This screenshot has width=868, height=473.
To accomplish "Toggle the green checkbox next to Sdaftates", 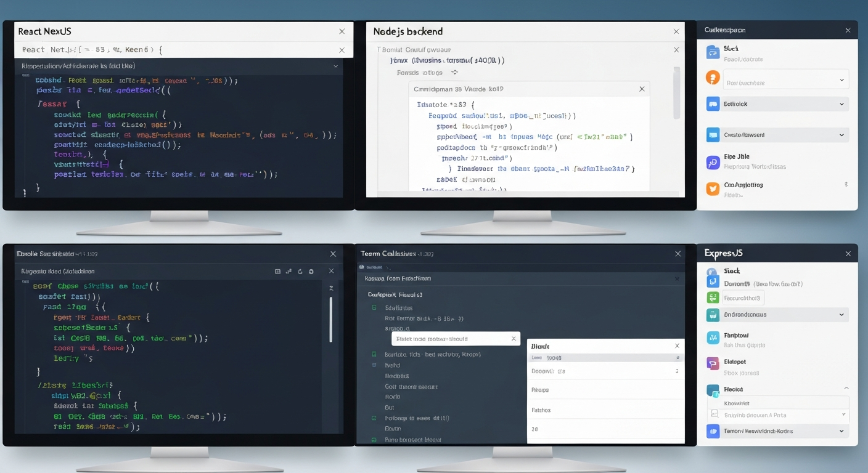I will click(374, 307).
